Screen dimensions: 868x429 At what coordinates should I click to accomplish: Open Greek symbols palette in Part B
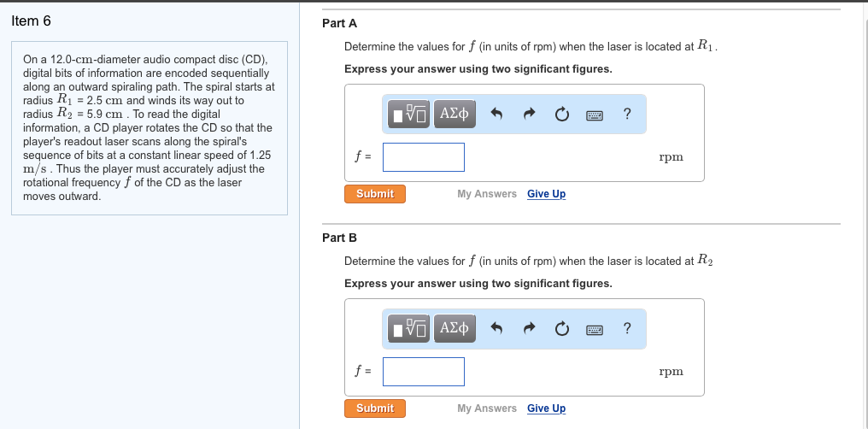click(455, 328)
